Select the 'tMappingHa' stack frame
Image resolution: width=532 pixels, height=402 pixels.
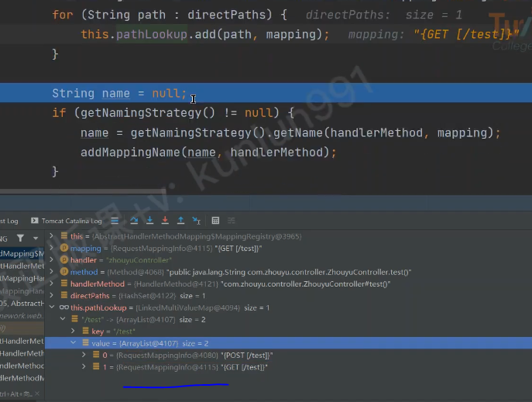point(22,279)
